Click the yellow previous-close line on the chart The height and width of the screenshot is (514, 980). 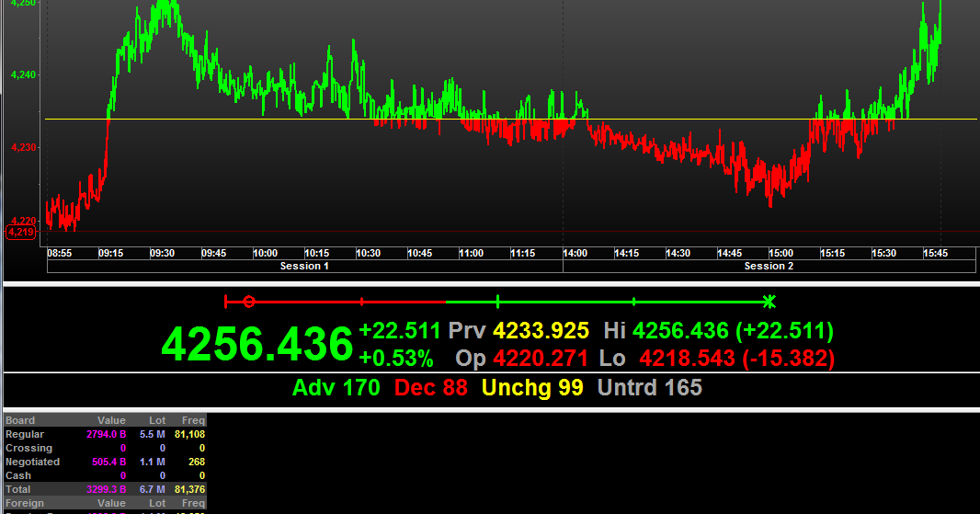510,119
